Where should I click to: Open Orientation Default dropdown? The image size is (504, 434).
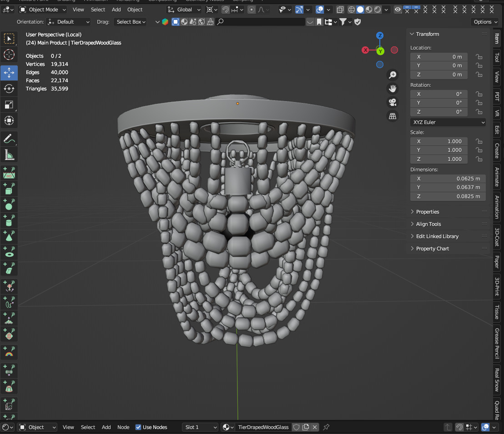[x=69, y=22]
